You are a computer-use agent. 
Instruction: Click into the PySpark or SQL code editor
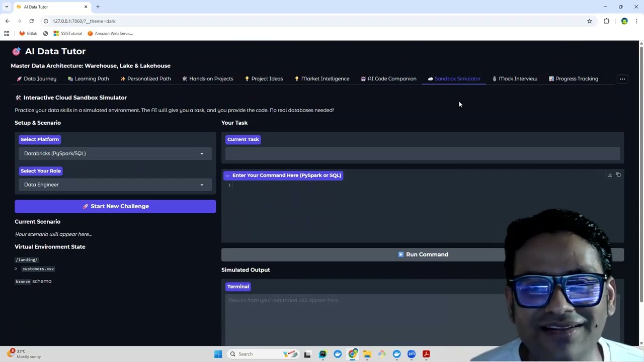pos(423,211)
